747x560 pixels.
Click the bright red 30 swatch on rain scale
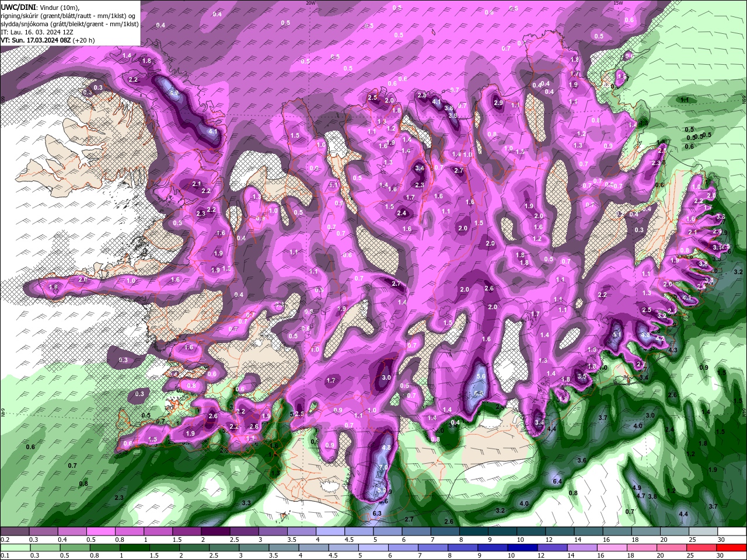[x=732, y=548]
